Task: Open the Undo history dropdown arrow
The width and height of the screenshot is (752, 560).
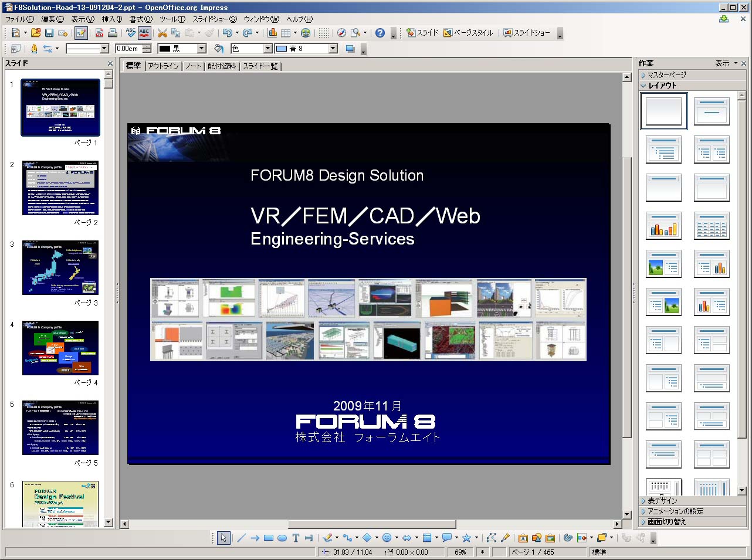Action: 236,33
